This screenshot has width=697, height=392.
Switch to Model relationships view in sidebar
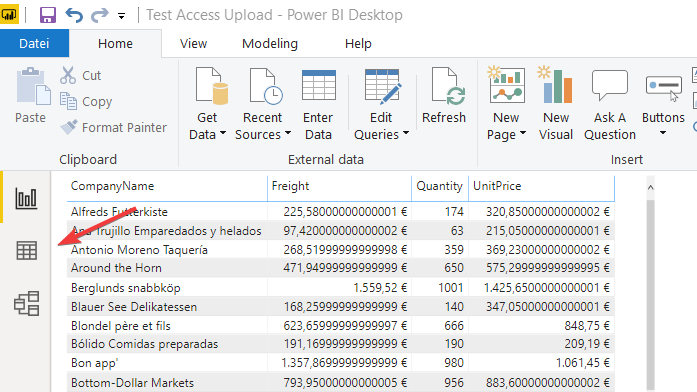[x=27, y=304]
